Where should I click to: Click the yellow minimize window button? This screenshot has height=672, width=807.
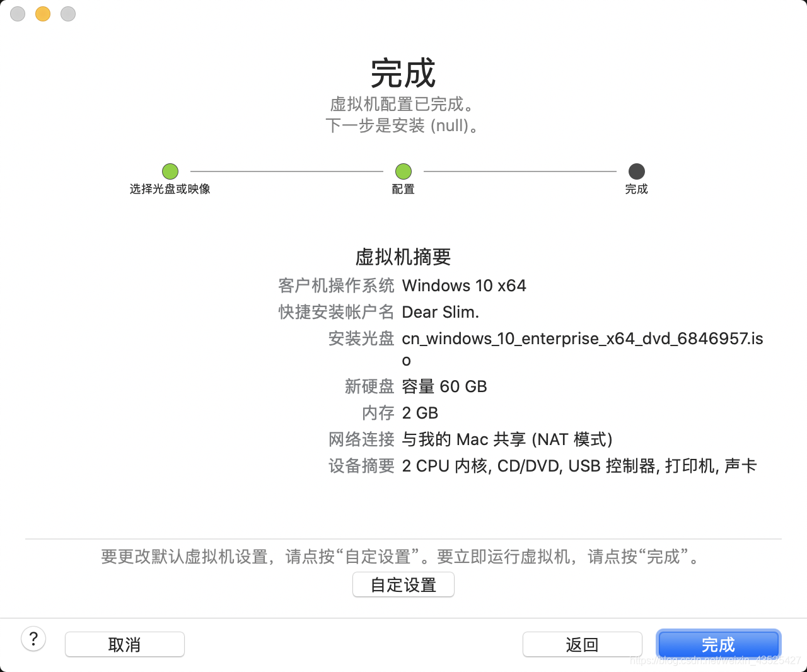pyautogui.click(x=43, y=13)
